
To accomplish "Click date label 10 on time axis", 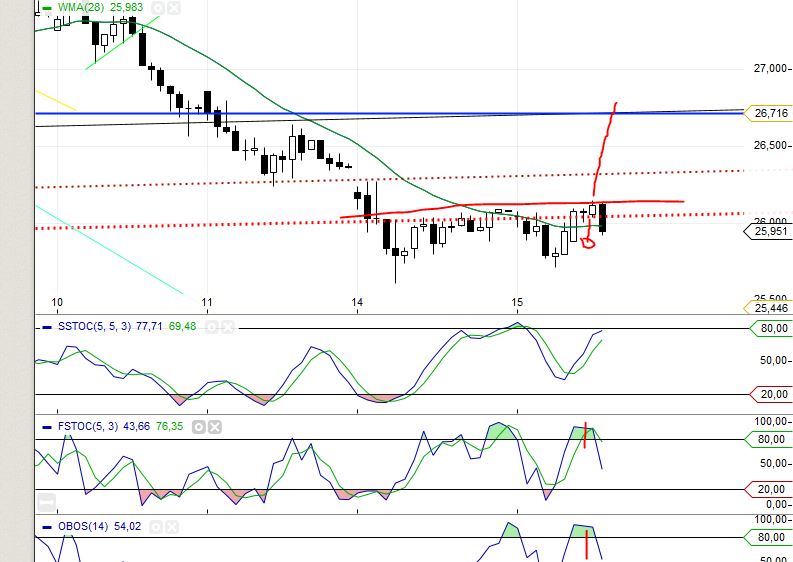I will pos(57,302).
